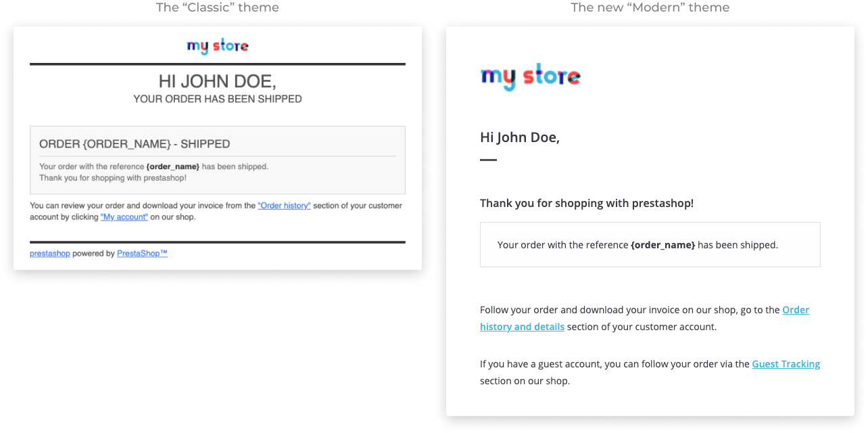
Task: Click the my store logo in Modern theme
Action: (531, 76)
